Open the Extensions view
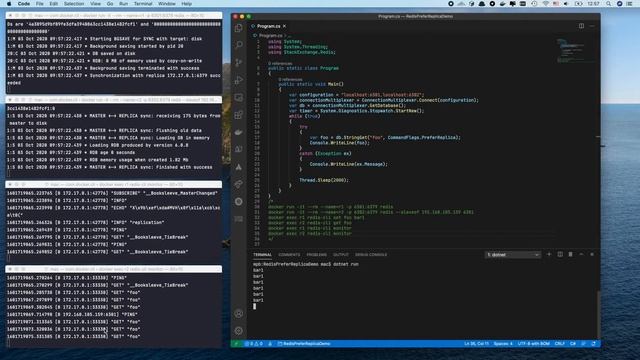 (x=239, y=115)
